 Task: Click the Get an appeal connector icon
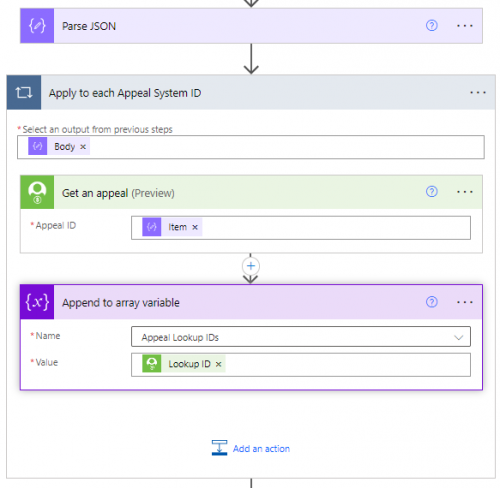(37, 192)
